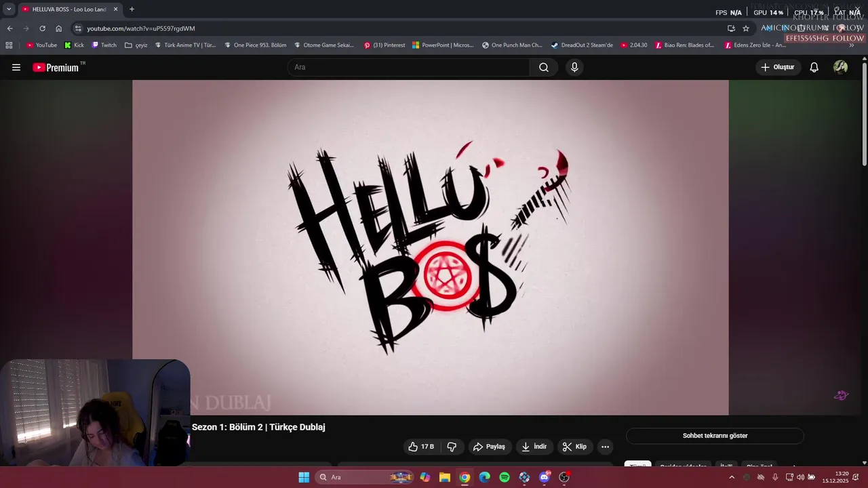The image size is (868, 488).
Task: Open Copilot from the taskbar
Action: (425, 477)
